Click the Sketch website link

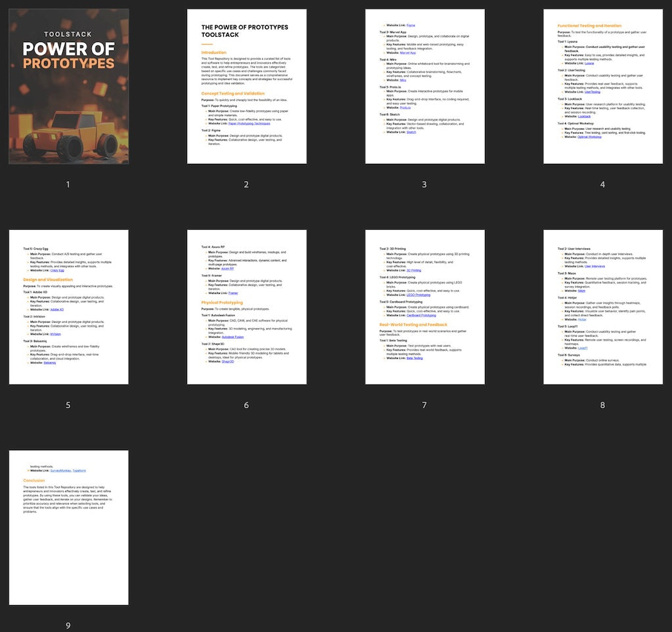pyautogui.click(x=411, y=132)
